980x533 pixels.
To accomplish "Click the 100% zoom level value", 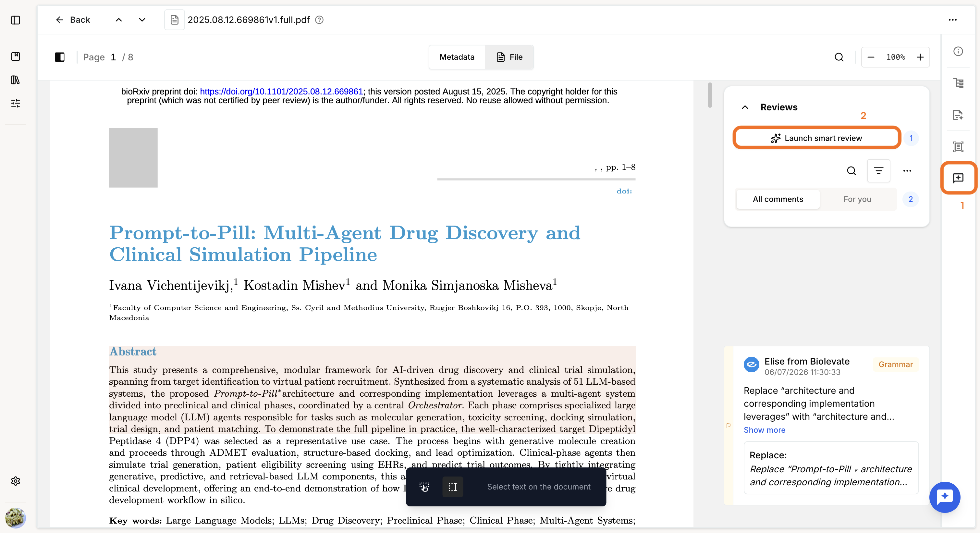I will [x=896, y=57].
